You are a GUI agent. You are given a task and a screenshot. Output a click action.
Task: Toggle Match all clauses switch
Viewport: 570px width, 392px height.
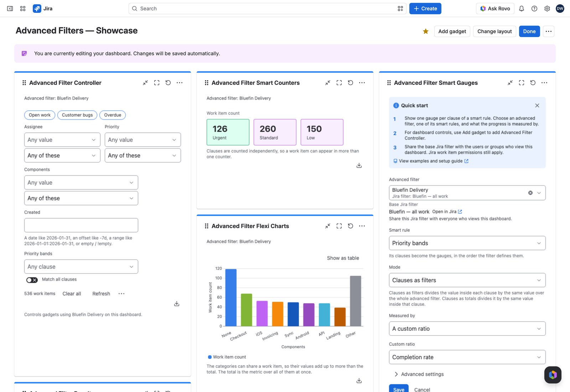pyautogui.click(x=32, y=280)
